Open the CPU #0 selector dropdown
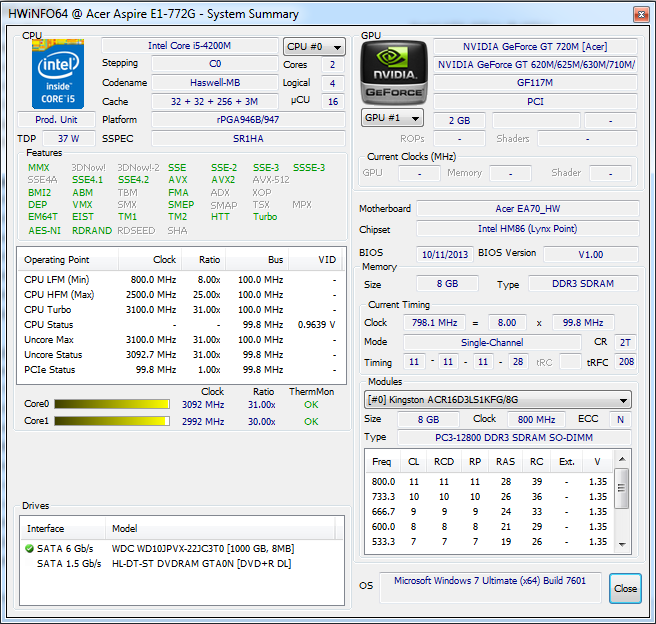 coord(314,47)
